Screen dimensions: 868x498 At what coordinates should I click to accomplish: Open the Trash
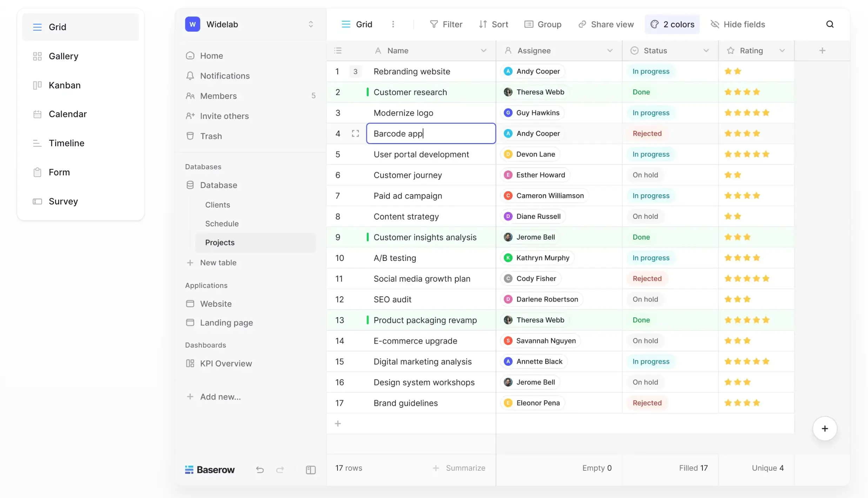point(211,136)
